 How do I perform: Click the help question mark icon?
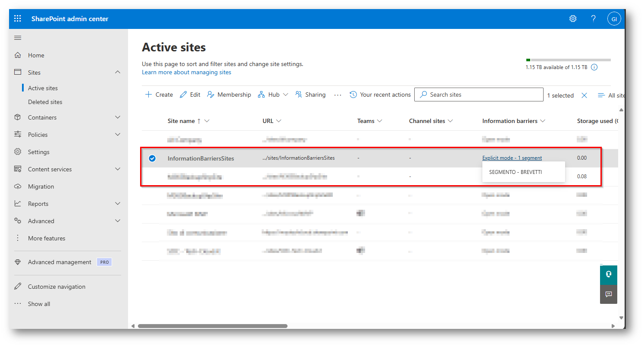click(x=594, y=19)
